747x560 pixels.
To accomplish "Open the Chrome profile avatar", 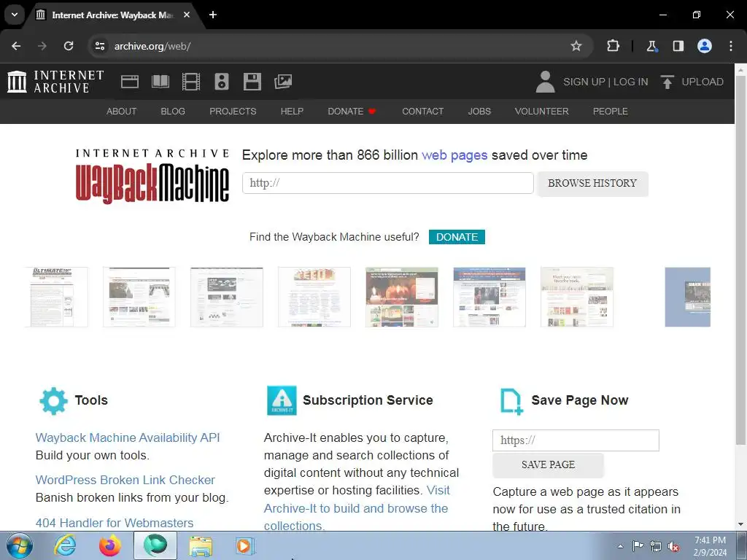I will point(705,46).
